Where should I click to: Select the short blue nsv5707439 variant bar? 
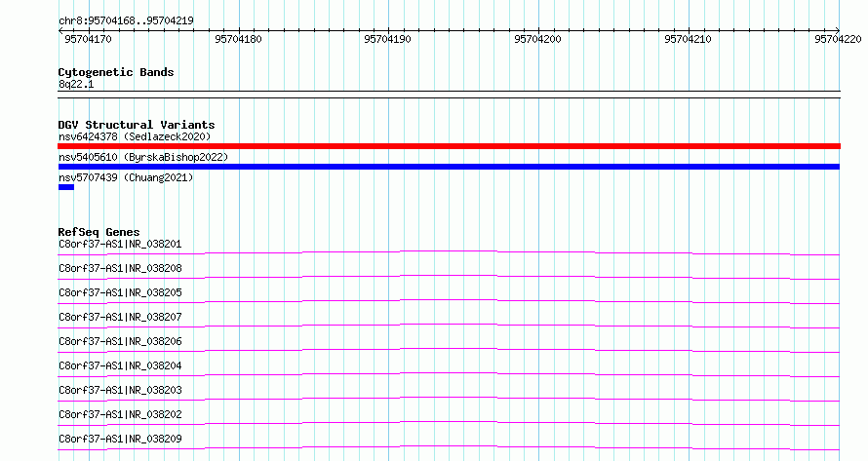66,187
